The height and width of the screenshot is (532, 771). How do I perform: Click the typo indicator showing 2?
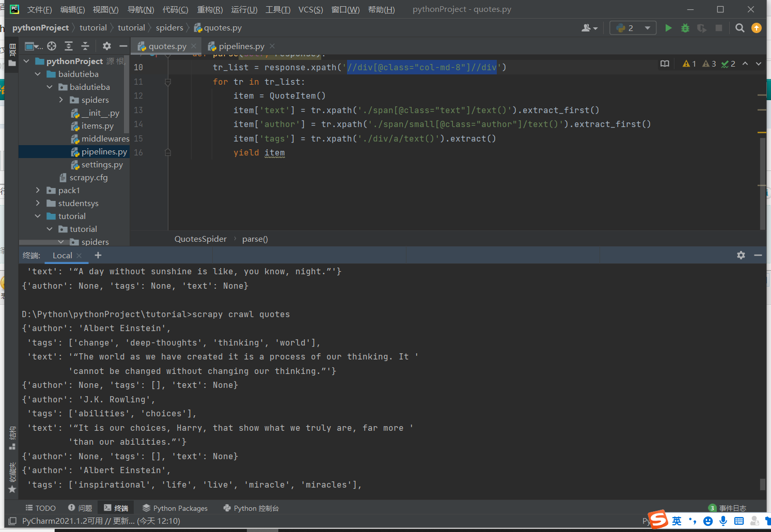pyautogui.click(x=728, y=64)
